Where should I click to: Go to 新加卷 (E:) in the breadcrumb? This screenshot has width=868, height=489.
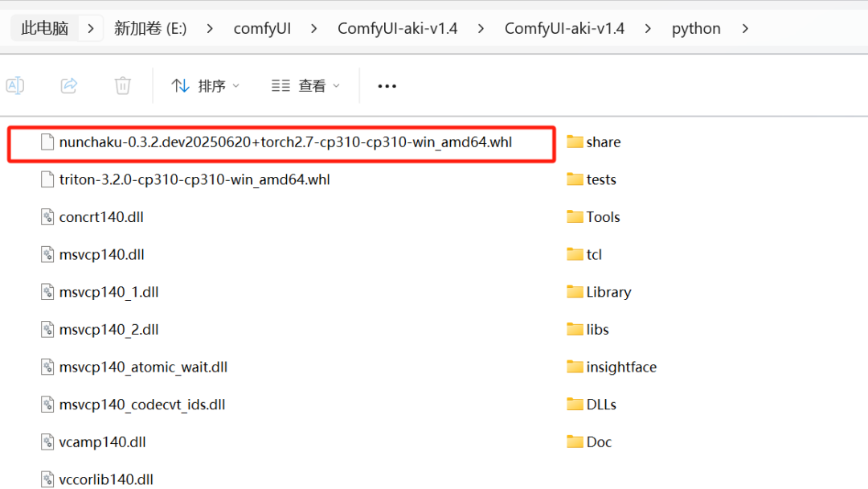coord(150,28)
